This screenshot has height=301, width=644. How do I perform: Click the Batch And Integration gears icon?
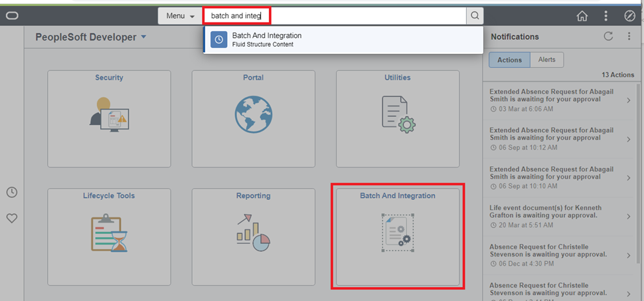tap(398, 233)
